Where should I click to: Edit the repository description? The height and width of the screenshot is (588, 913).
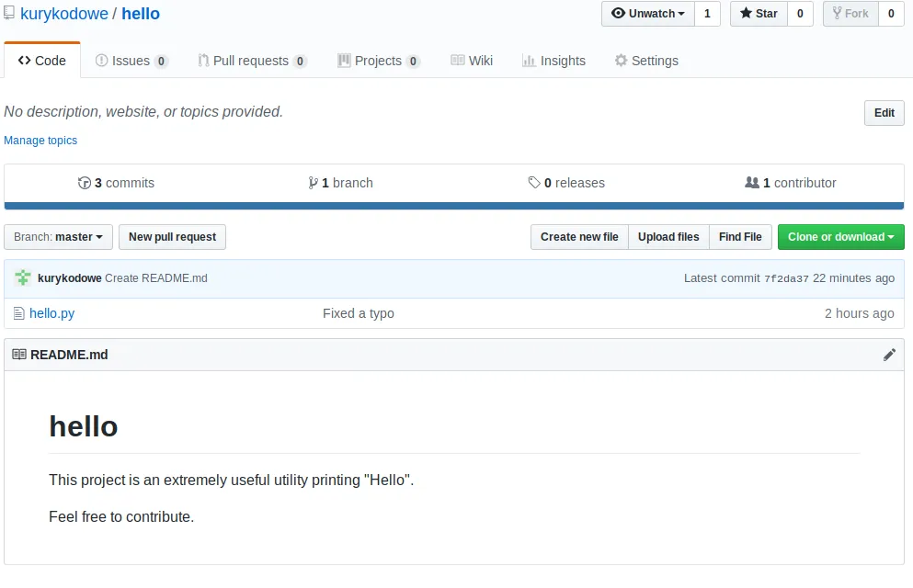pos(884,113)
